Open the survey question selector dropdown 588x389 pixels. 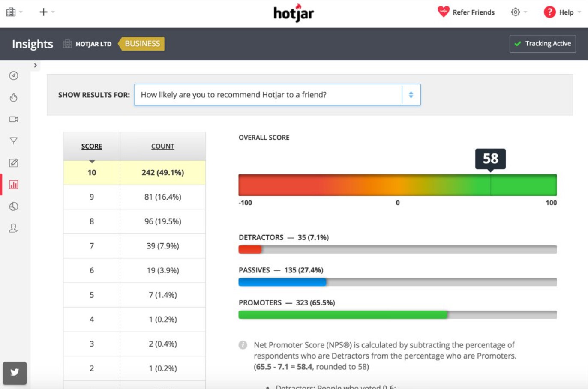pyautogui.click(x=410, y=95)
